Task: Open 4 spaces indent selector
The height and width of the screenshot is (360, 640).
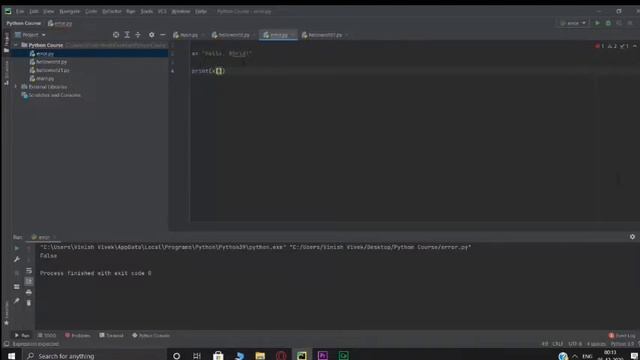Action: coord(596,344)
